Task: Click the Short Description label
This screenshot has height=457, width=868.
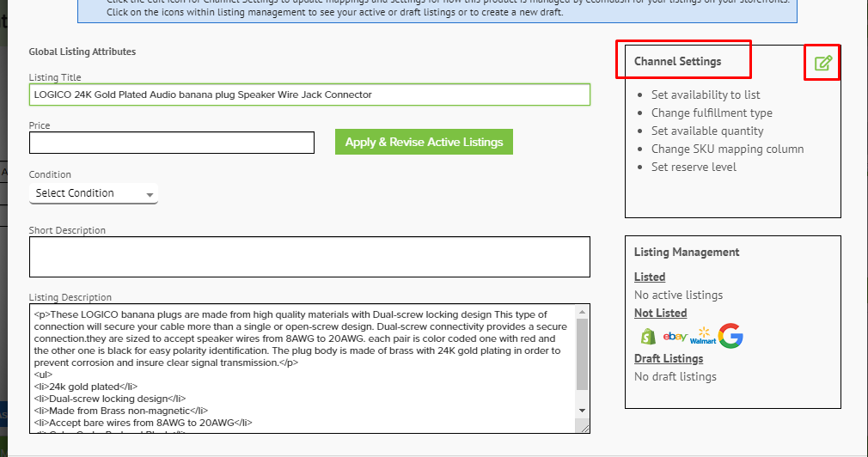Action: tap(67, 231)
